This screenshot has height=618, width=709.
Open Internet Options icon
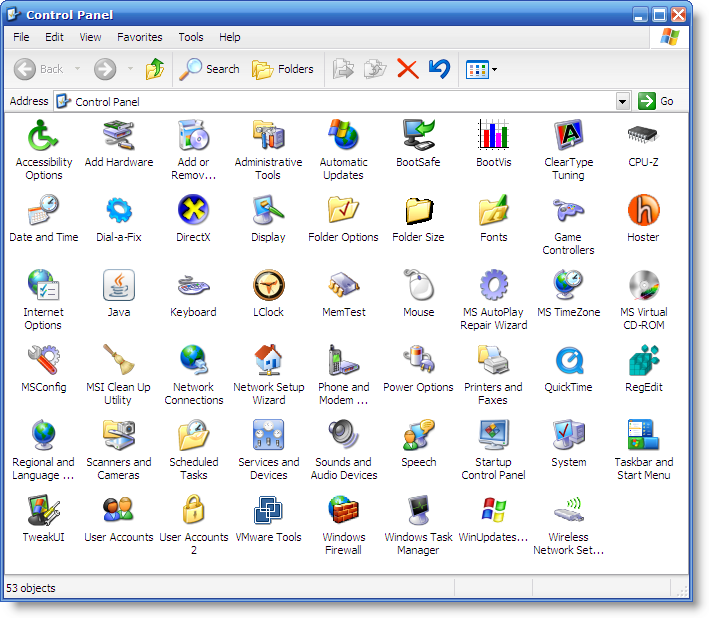click(43, 285)
